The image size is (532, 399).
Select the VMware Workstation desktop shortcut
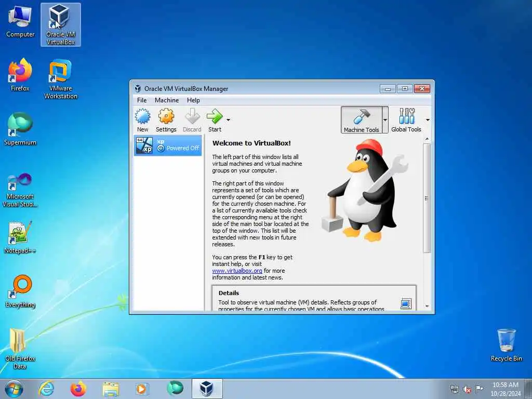[x=61, y=79]
